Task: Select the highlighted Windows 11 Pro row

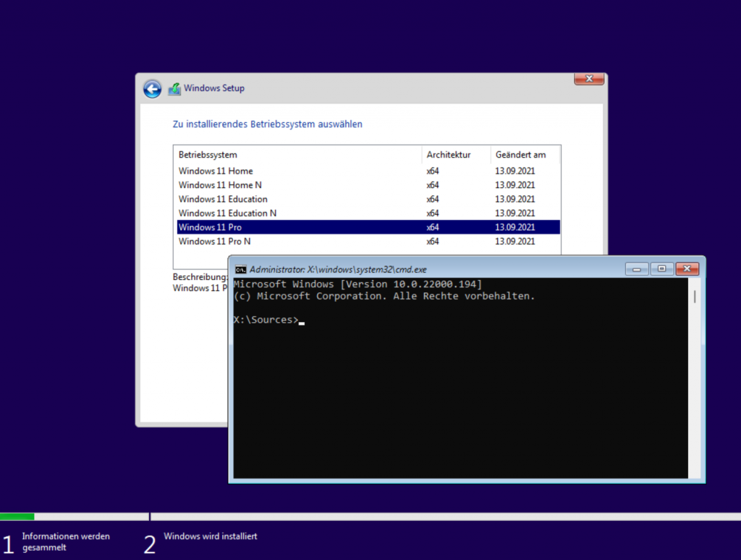Action: [368, 227]
